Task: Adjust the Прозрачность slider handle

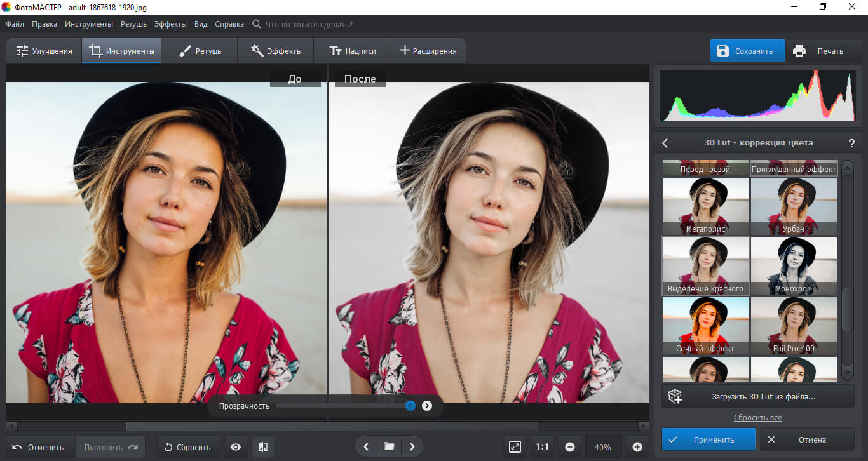Action: (x=410, y=406)
